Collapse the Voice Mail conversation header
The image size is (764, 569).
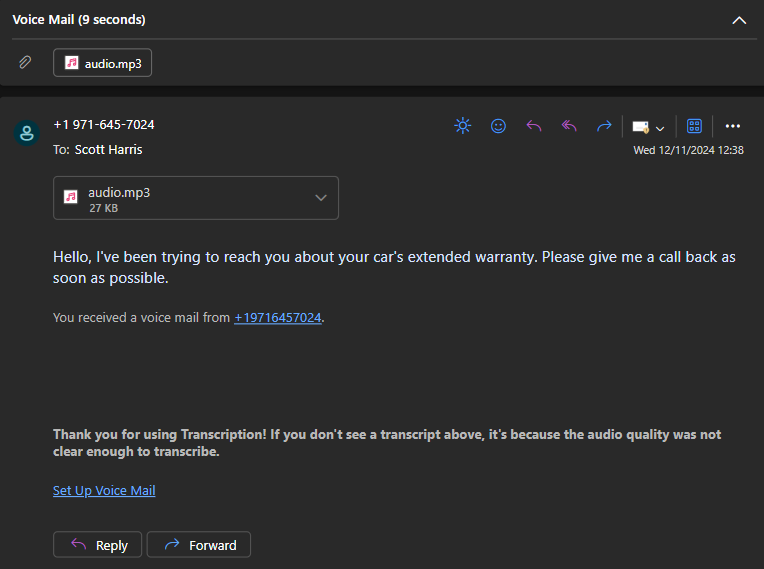(x=739, y=20)
